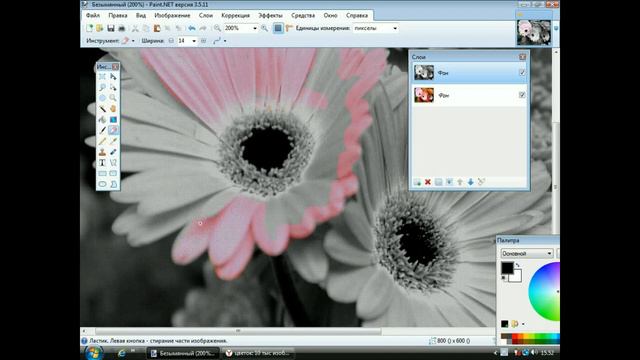
Task: Open the Основной color mode dropdown
Action: [x=527, y=253]
